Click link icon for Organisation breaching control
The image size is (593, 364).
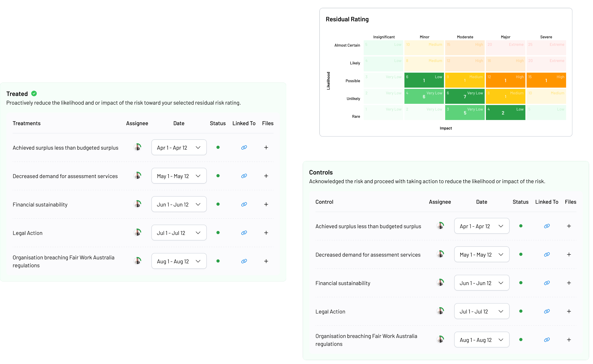coord(547,340)
